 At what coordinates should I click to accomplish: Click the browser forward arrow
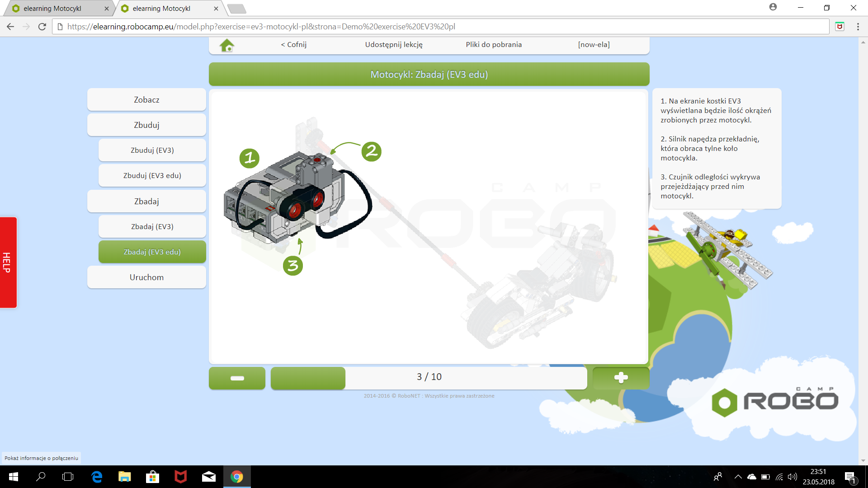point(26,27)
